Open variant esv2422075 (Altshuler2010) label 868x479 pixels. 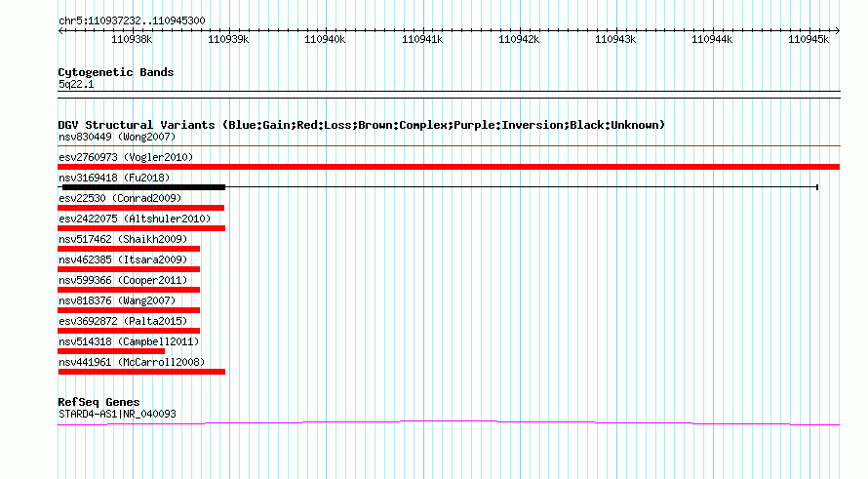tap(135, 219)
